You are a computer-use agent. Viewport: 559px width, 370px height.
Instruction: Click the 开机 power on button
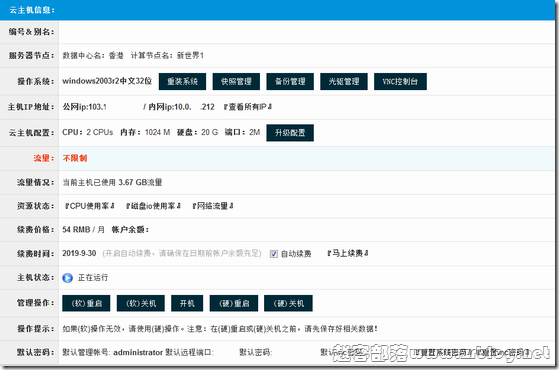pyautogui.click(x=187, y=303)
